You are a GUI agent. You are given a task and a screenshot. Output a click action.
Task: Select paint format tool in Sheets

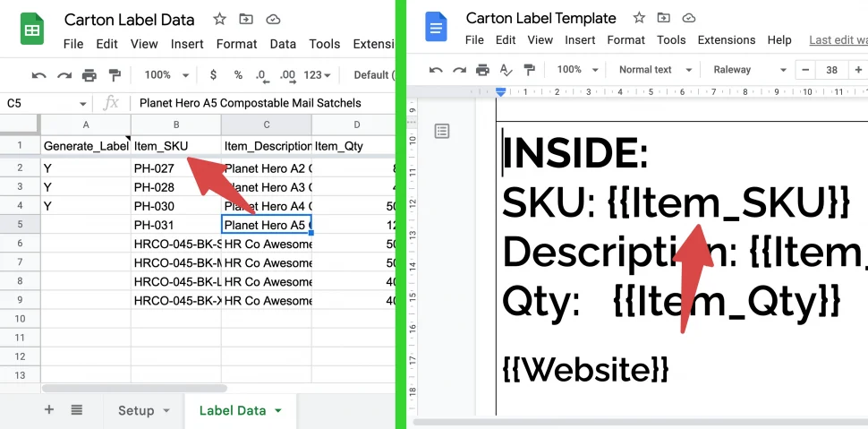[x=115, y=75]
